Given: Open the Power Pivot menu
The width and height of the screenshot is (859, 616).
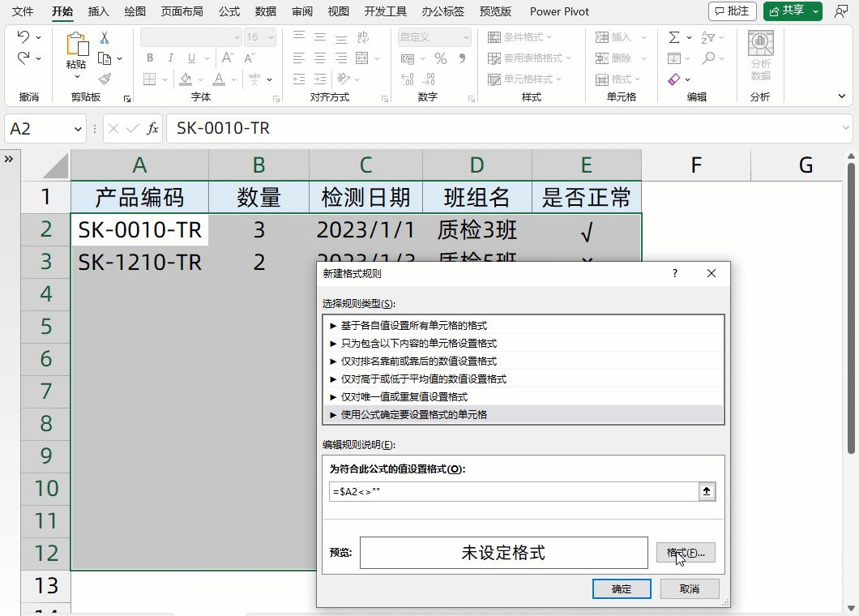Looking at the screenshot, I should pos(558,11).
